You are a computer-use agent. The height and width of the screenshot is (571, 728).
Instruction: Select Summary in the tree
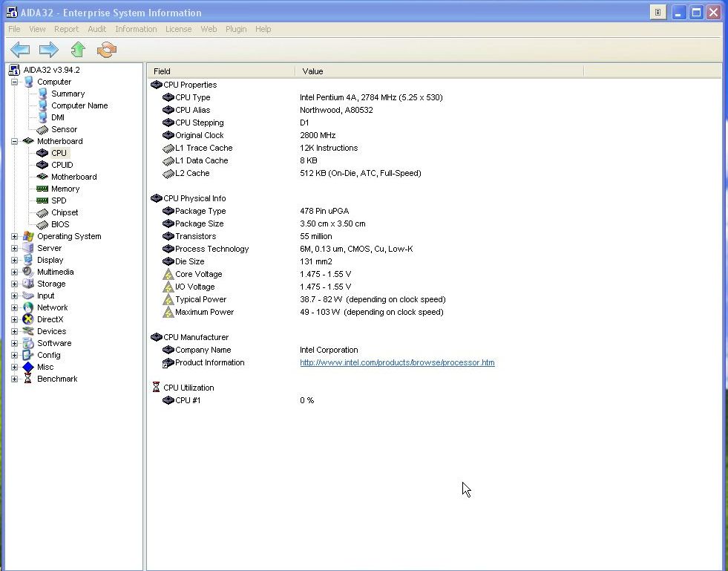[68, 94]
